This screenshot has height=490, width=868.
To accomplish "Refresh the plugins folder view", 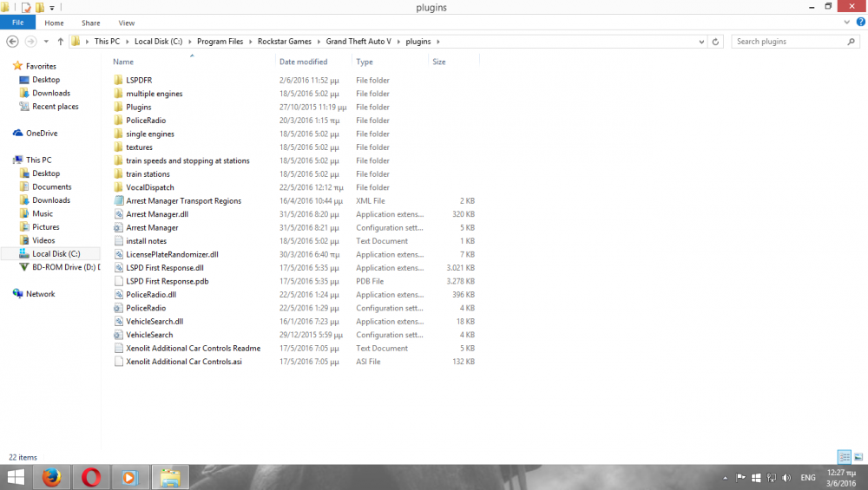I will (715, 42).
